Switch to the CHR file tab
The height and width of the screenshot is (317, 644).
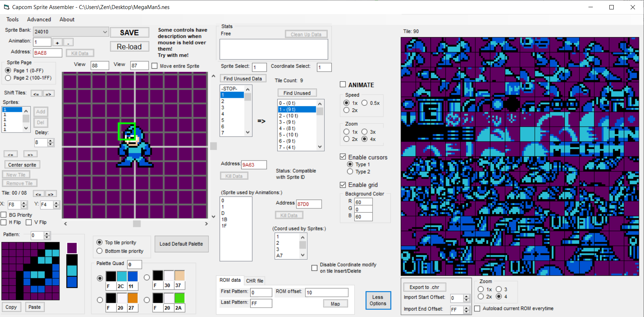tap(255, 281)
